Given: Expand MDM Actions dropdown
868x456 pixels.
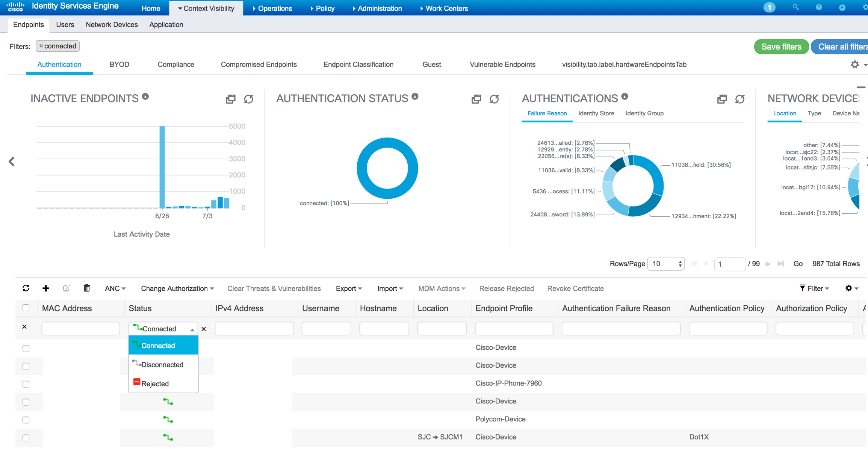Looking at the screenshot, I should [x=442, y=288].
